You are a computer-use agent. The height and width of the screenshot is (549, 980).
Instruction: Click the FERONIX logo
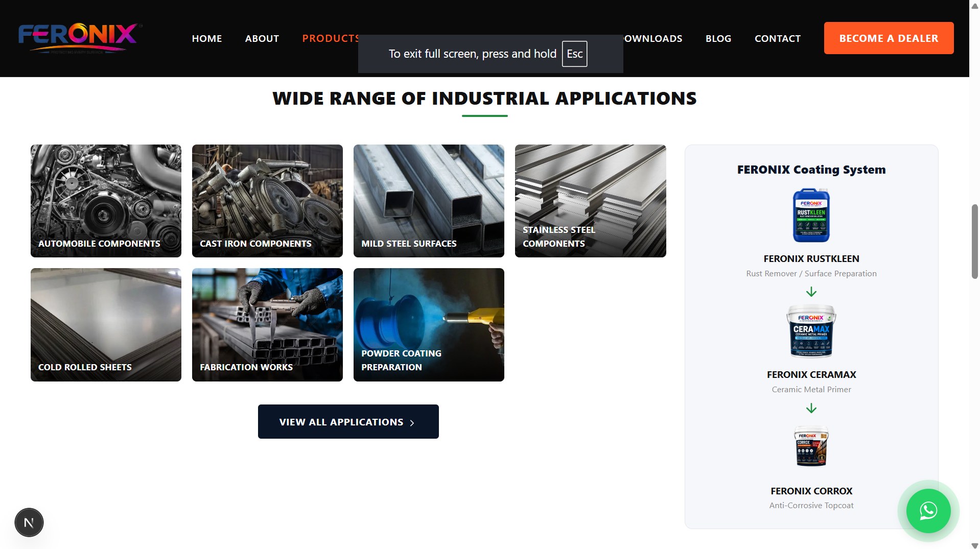pyautogui.click(x=80, y=38)
